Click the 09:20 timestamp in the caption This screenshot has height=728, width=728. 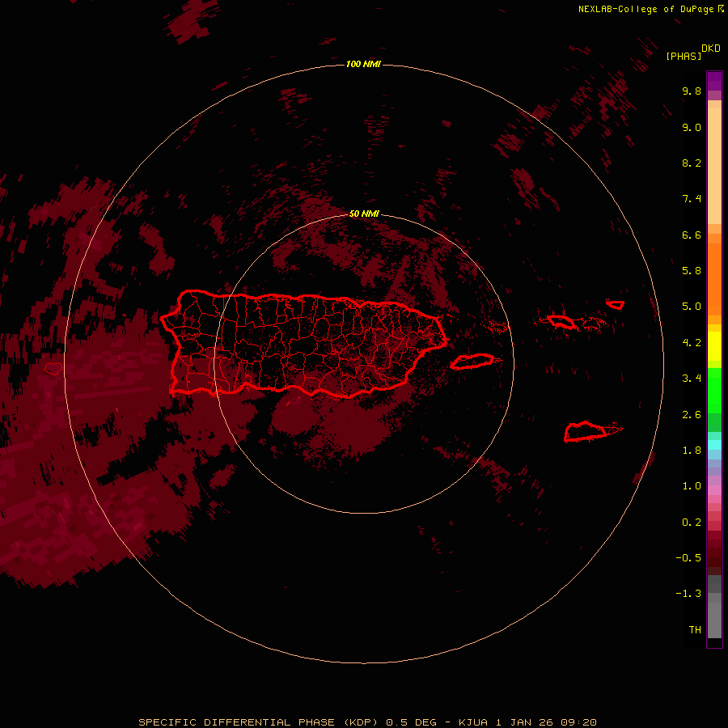click(578, 722)
